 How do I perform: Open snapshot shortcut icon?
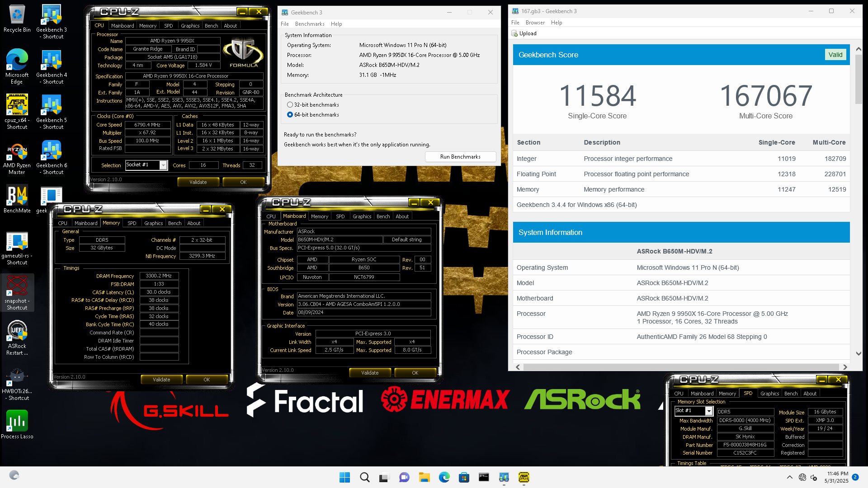(x=17, y=293)
